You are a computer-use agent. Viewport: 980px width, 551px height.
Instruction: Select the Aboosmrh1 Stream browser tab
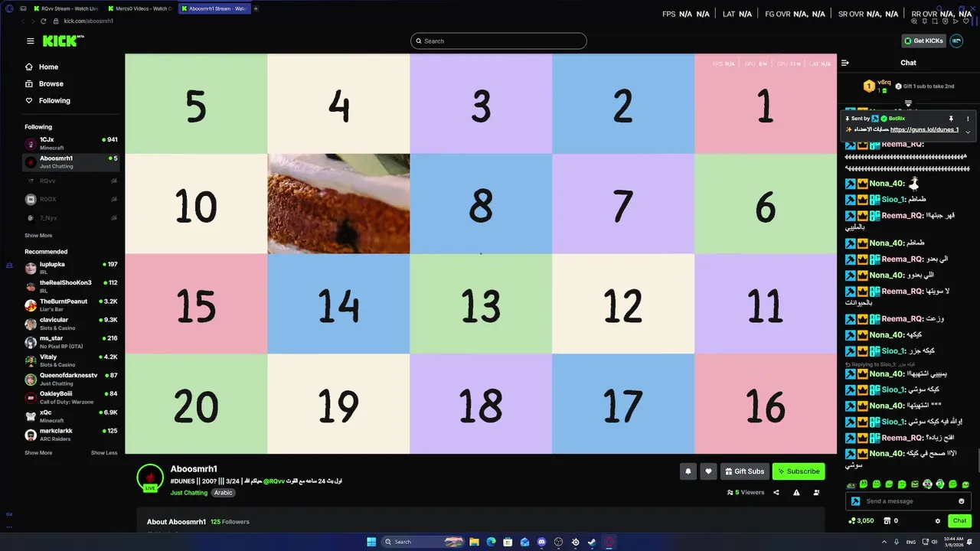click(x=213, y=8)
